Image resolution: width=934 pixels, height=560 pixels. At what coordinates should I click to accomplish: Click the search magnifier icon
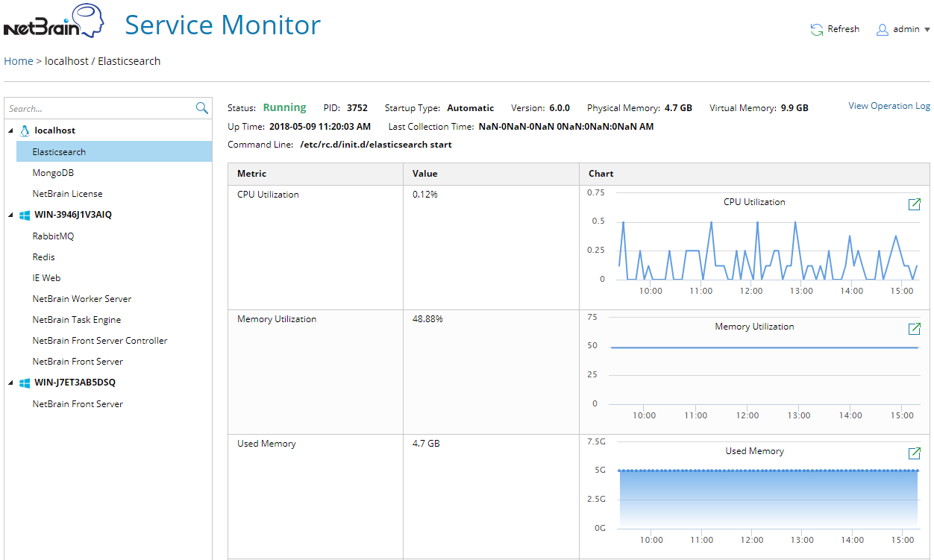pos(201,108)
